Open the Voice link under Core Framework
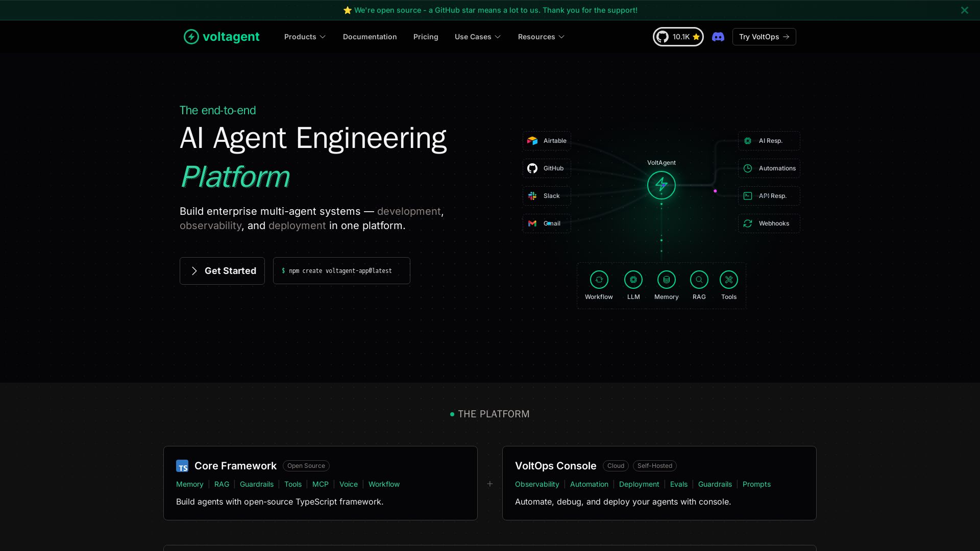This screenshot has width=980, height=551. 349,484
